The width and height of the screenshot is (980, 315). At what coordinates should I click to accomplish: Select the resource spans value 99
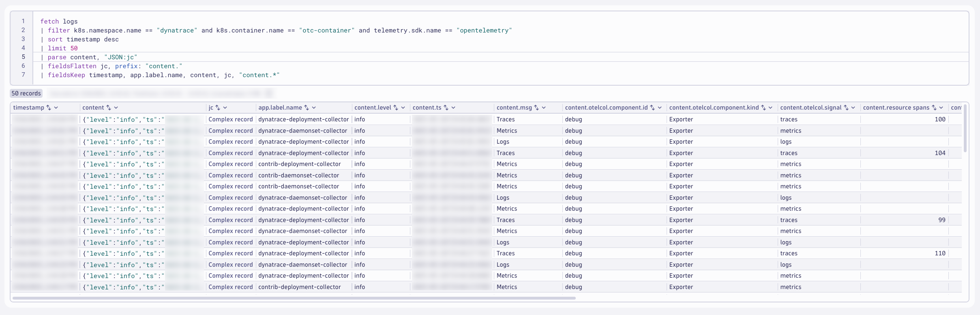942,220
